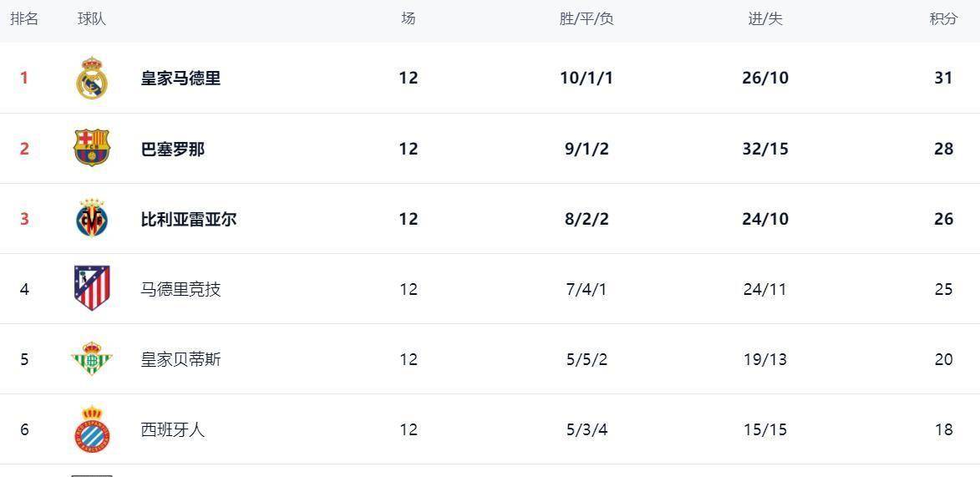Click the Real Betis club crest
Viewport: 980px width, 477px height.
click(x=92, y=359)
